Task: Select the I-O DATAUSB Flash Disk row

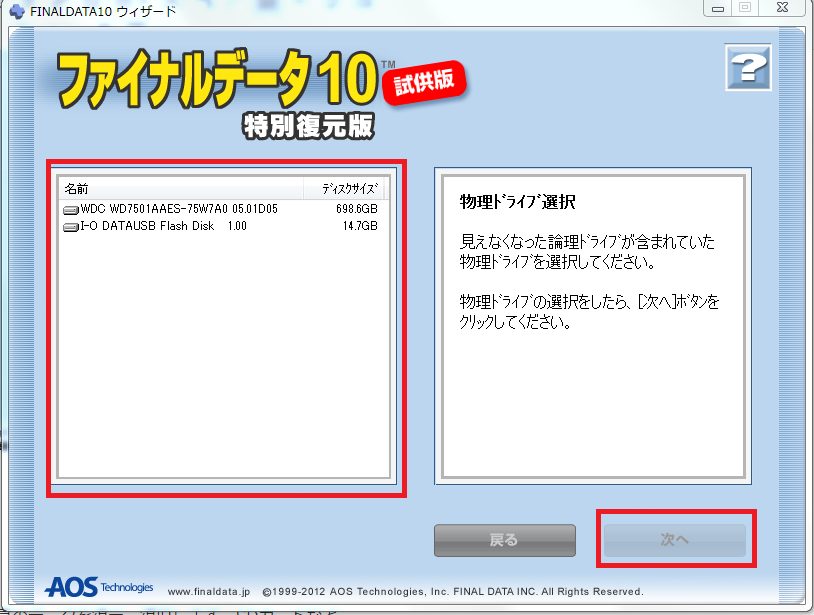Action: pyautogui.click(x=223, y=226)
